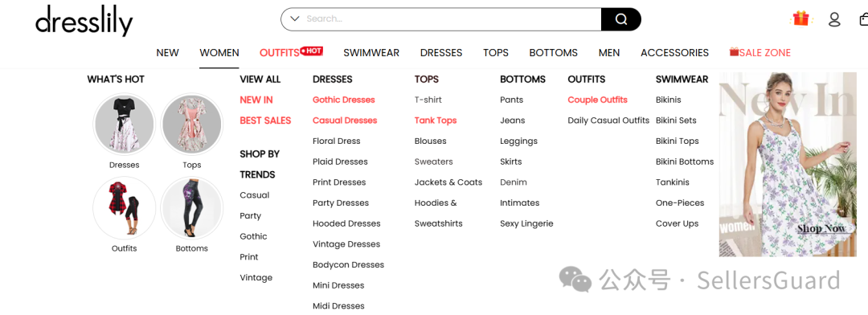Open the BEST SALES link
868x315 pixels.
tap(265, 120)
